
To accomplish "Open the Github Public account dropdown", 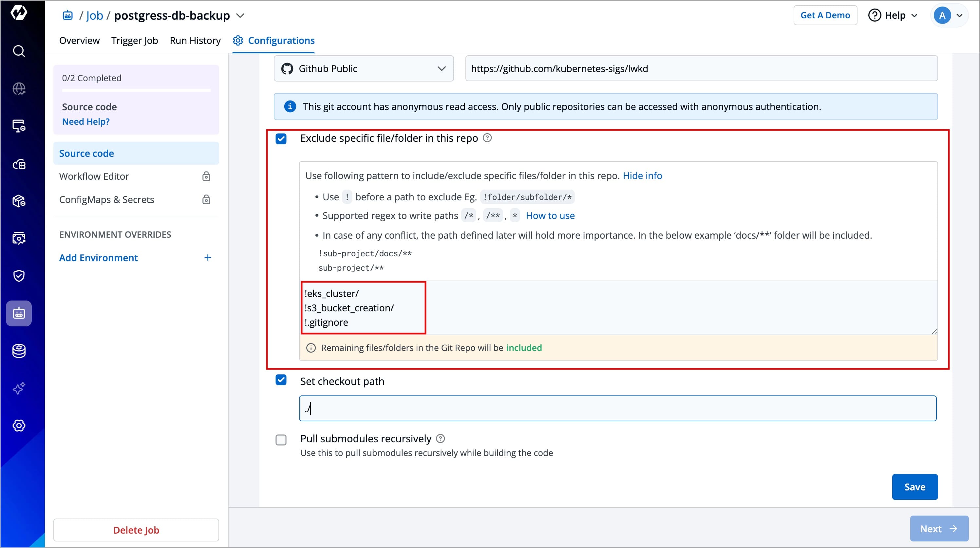I will (x=363, y=68).
